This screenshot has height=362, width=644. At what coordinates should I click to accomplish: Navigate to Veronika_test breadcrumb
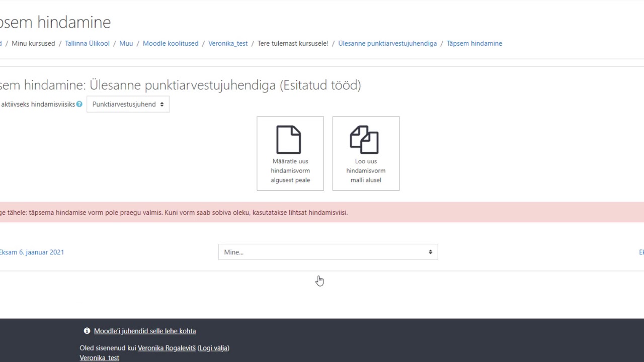pyautogui.click(x=228, y=43)
